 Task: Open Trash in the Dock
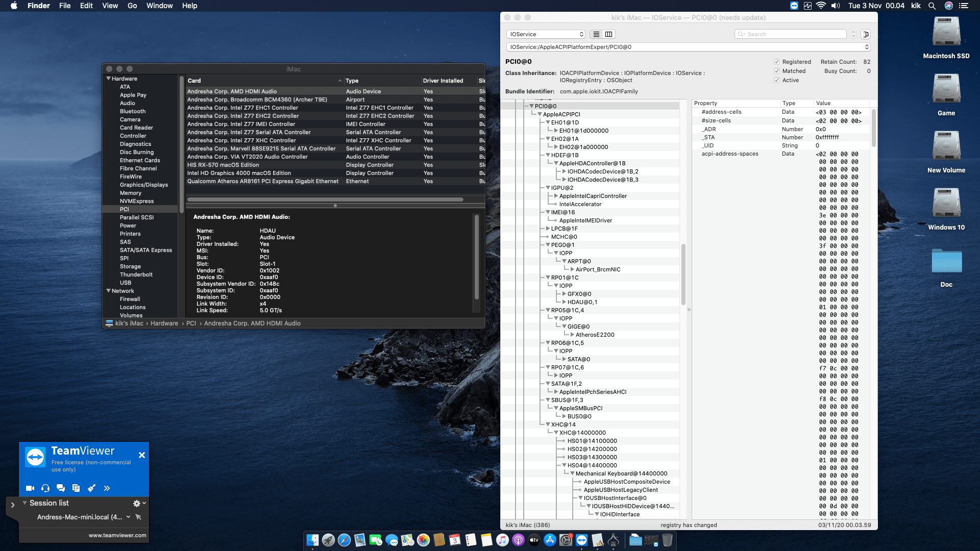click(667, 540)
